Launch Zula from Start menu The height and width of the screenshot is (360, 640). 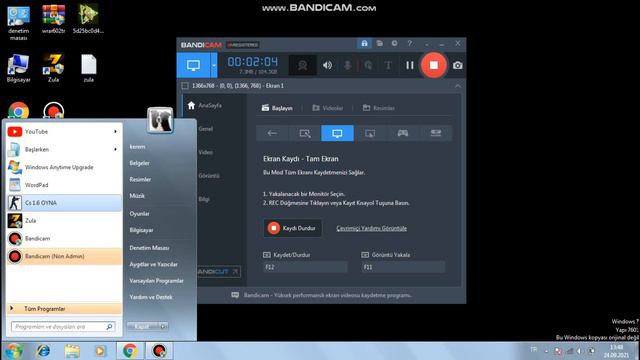64,221
